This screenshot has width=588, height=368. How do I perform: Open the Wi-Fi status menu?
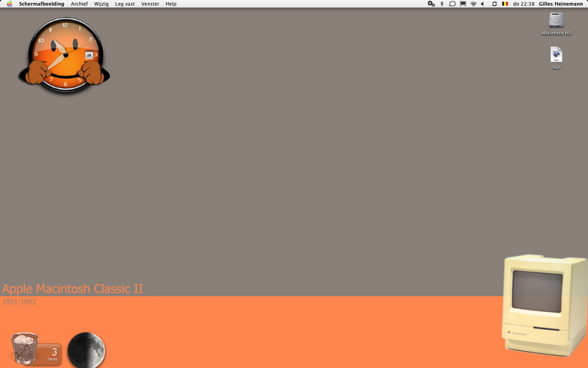pyautogui.click(x=473, y=4)
